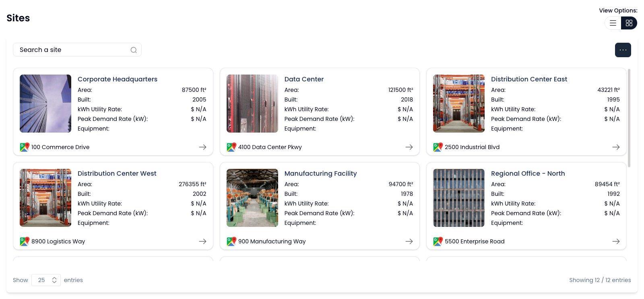Click the map icon beside 100 Commerce Drive
644x299 pixels.
pyautogui.click(x=25, y=147)
